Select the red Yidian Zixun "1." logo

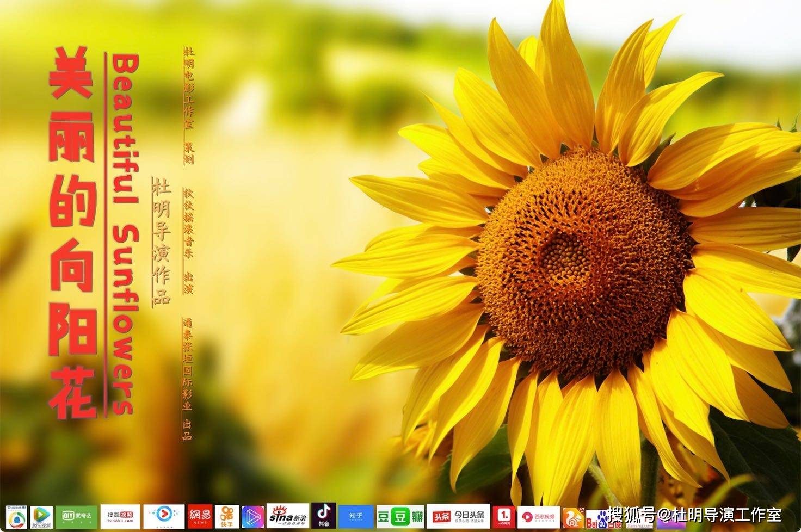point(504,517)
